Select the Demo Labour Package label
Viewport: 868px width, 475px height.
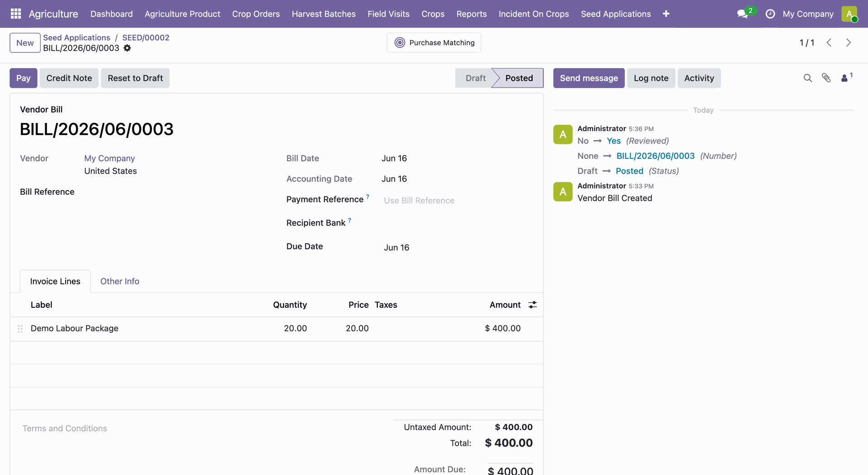[x=75, y=328]
